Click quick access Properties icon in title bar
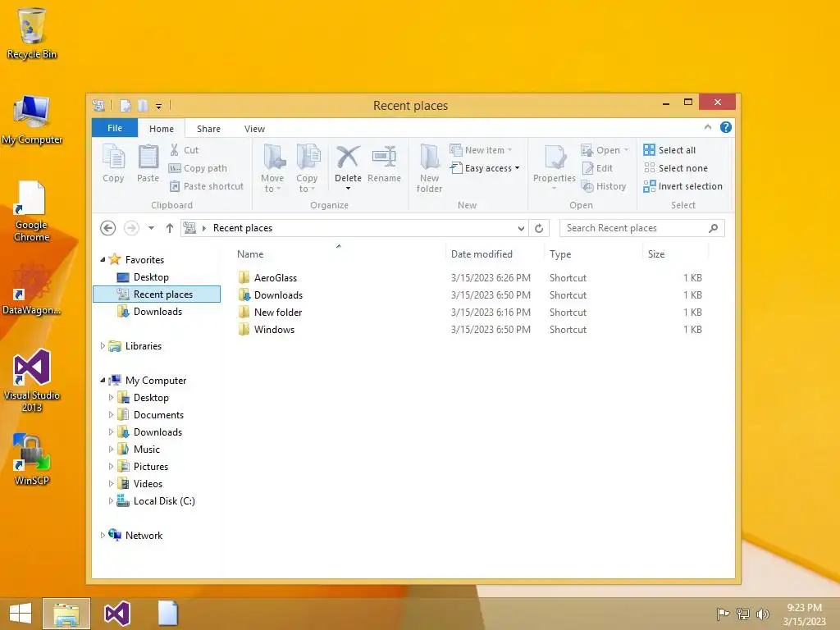Image resolution: width=840 pixels, height=630 pixels. coord(125,106)
